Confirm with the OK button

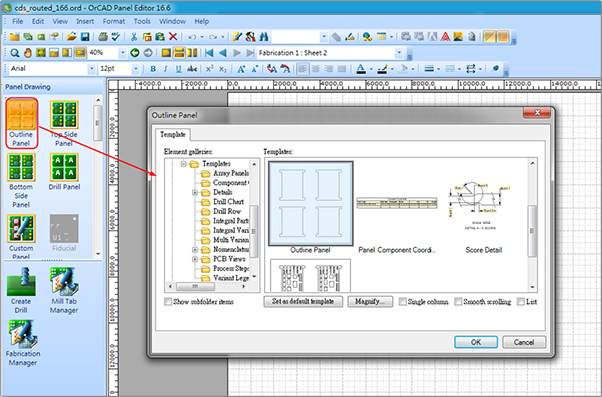476,342
